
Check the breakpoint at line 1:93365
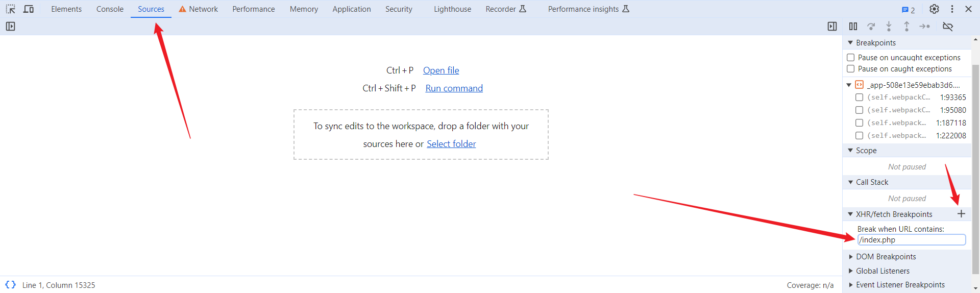coord(860,97)
